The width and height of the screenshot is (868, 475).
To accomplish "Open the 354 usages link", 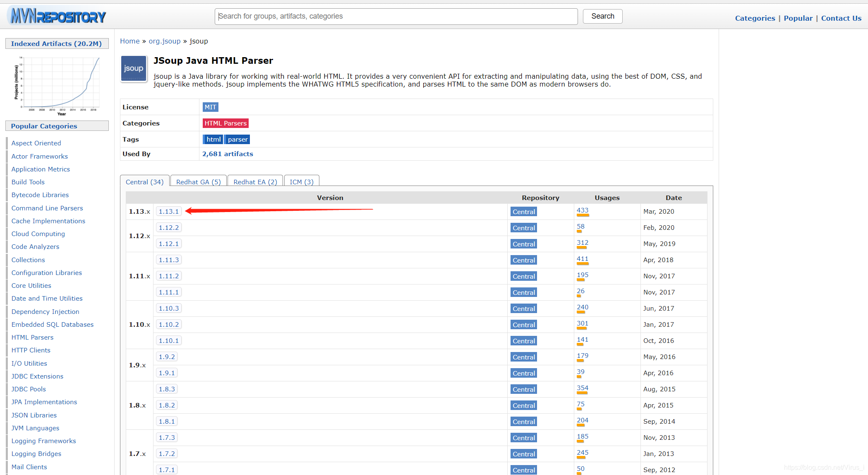I will [x=583, y=388].
